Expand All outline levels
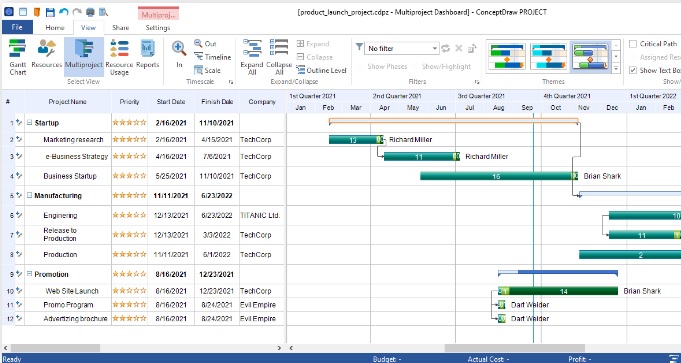The width and height of the screenshot is (681, 363). pos(252,57)
